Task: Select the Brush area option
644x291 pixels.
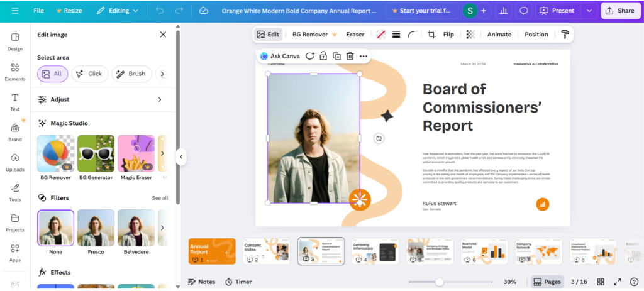Action: (131, 74)
